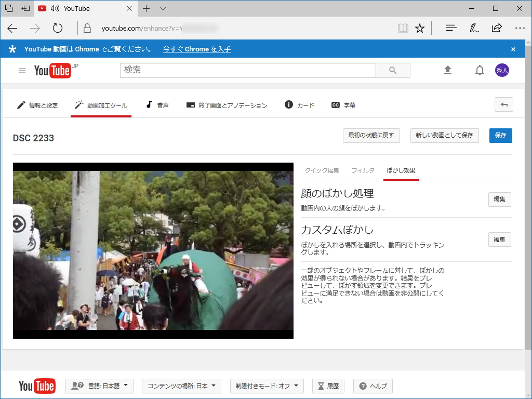The height and width of the screenshot is (399, 532).
Task: Click the return arrow button above the editor tabs
Action: click(x=503, y=104)
